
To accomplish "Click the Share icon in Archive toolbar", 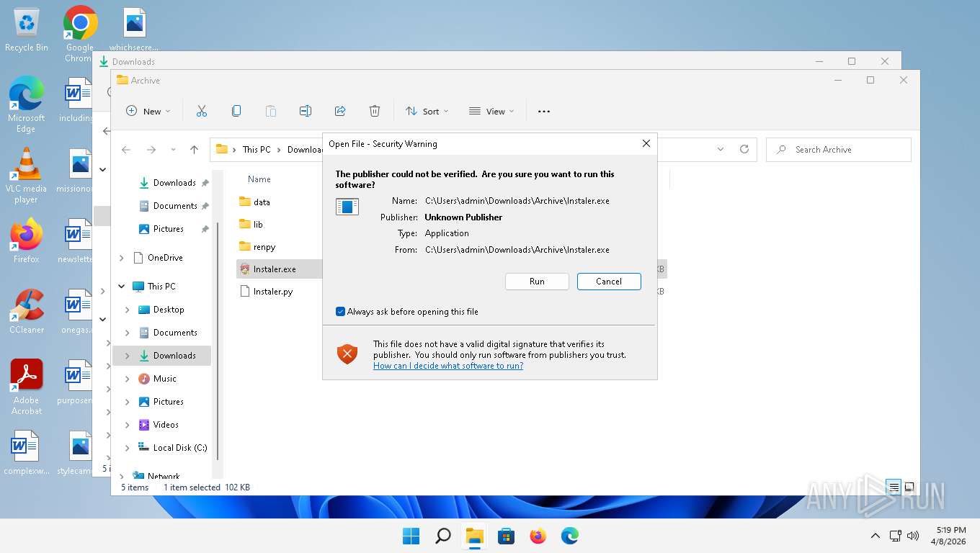I will coord(340,111).
